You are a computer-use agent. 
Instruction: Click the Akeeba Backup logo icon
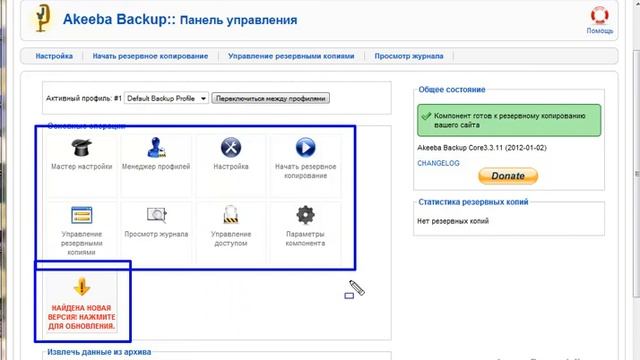42,18
